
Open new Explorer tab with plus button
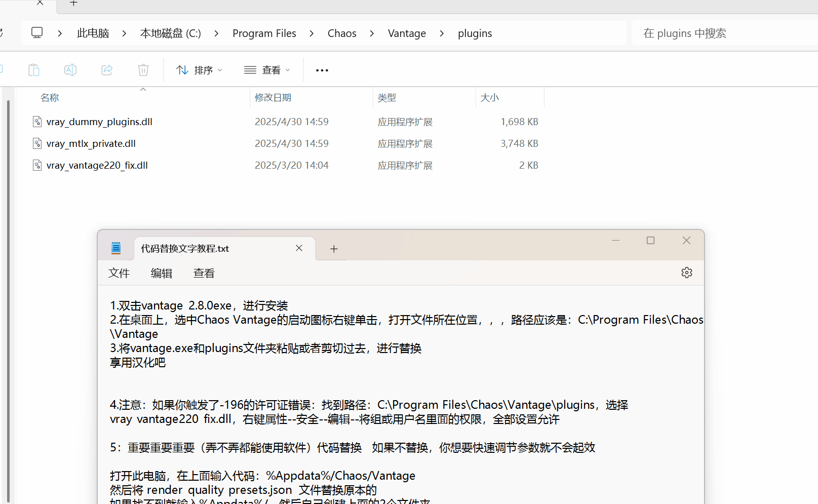pos(73,3)
